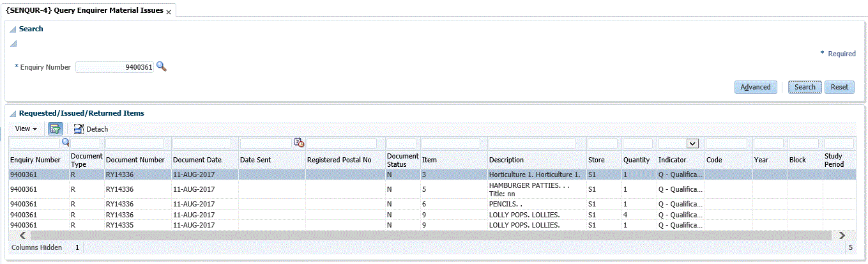Open the Indicator filter dropdown
This screenshot has width=868, height=264.
click(x=692, y=144)
